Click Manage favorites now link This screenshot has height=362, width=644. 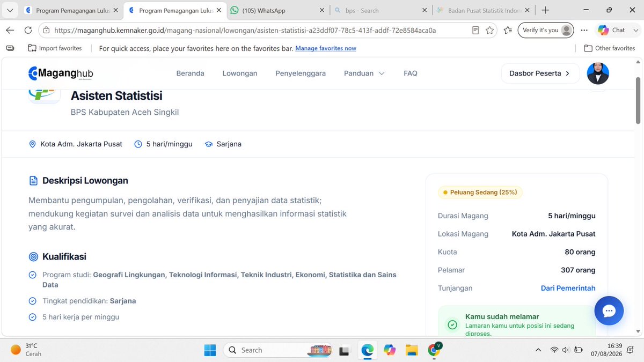[326, 48]
